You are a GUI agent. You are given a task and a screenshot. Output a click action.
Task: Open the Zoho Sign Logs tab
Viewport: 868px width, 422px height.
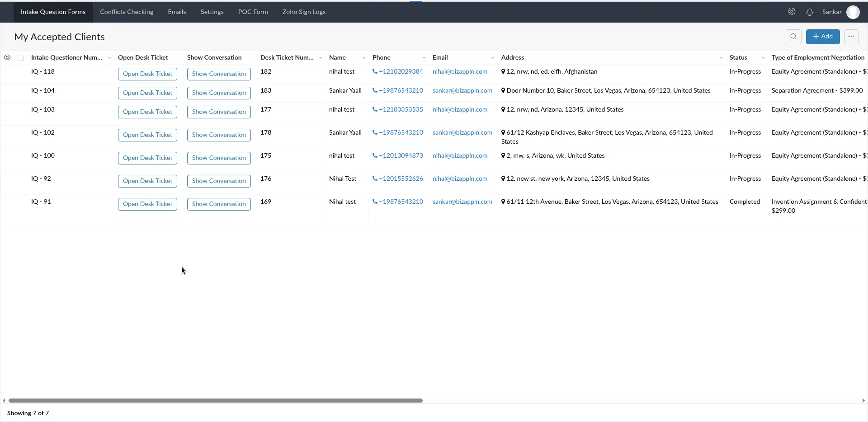(x=304, y=12)
